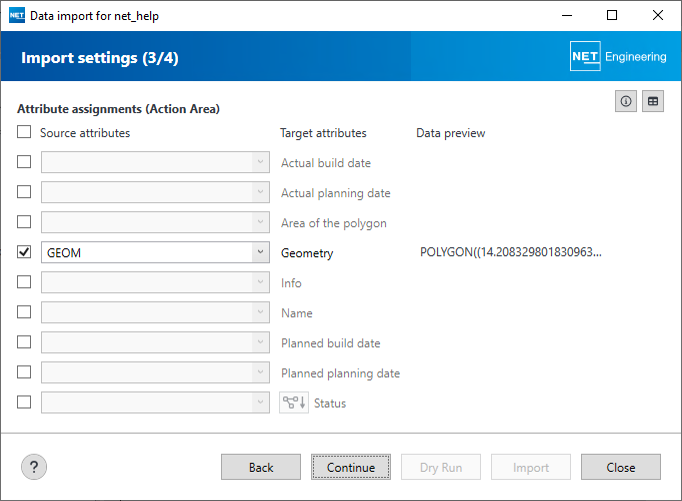Viewport: 682px width, 501px height.
Task: Maximize the Data import window
Action: 612,16
